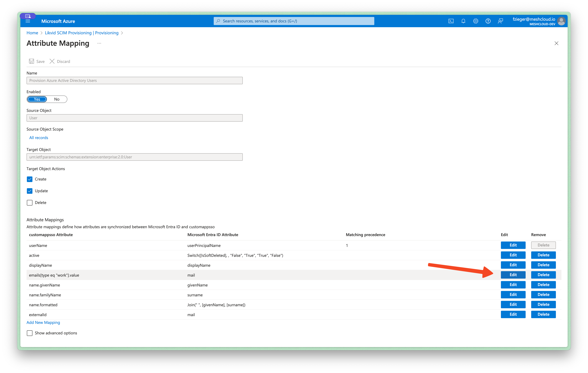588x373 pixels.
Task: Click the Notifications bell icon
Action: (x=463, y=21)
